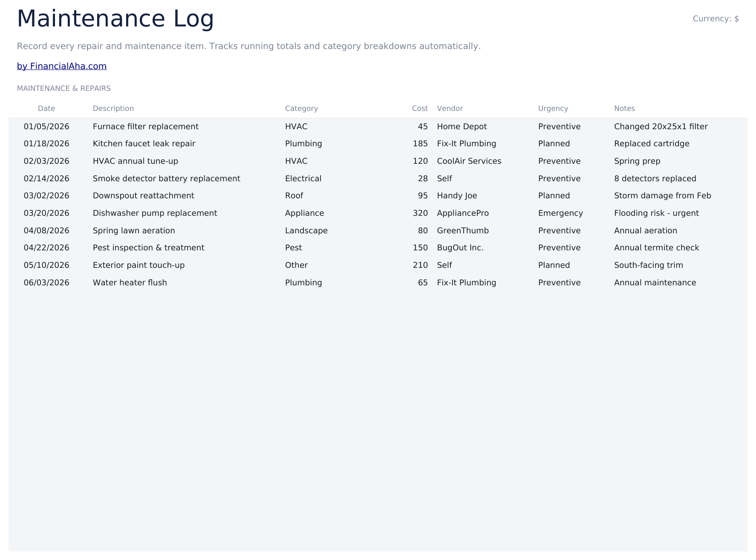This screenshot has width=756, height=560.
Task: Select the Notes column header
Action: [x=624, y=108]
